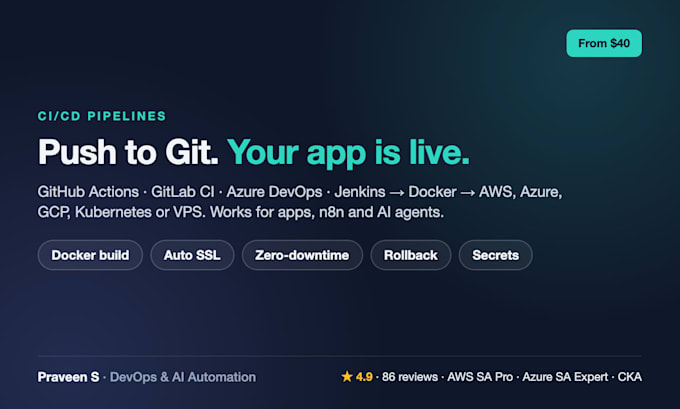680x409 pixels.
Task: Click 'DevOps & AI Automation' subtitle
Action: point(183,377)
